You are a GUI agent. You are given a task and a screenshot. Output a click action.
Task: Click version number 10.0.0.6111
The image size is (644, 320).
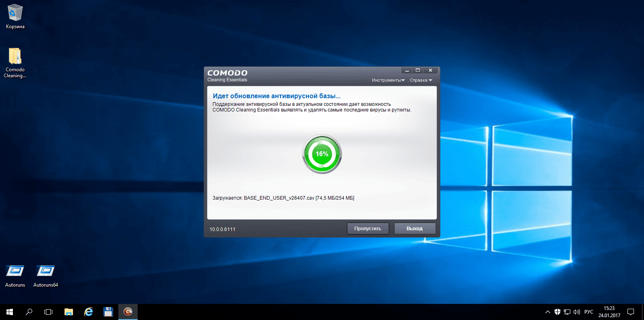point(222,229)
